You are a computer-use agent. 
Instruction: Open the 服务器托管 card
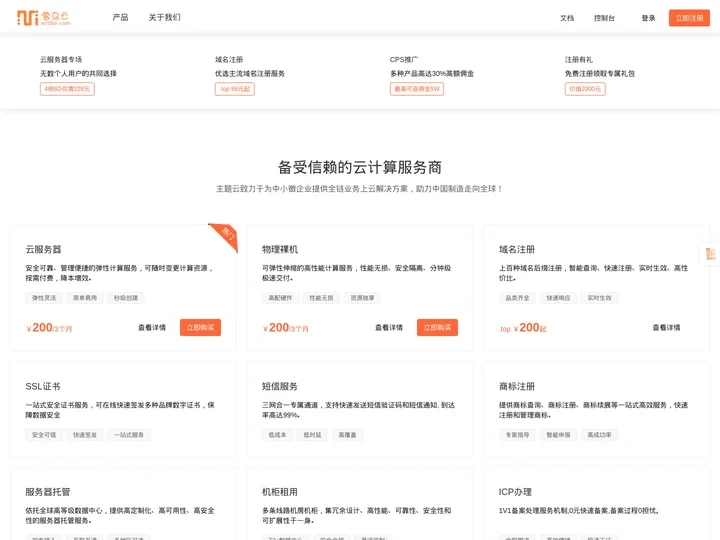coord(123,504)
